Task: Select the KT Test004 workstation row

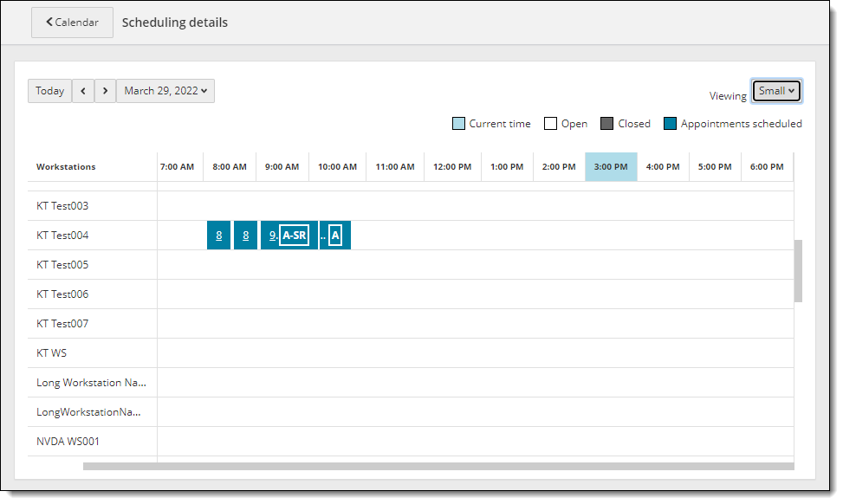Action: [411, 236]
